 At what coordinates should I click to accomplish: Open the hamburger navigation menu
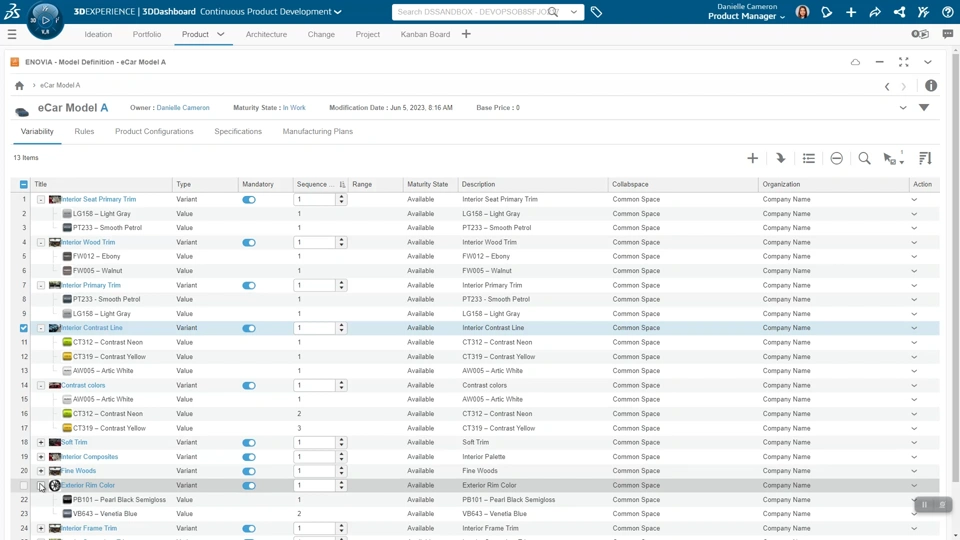[x=12, y=34]
